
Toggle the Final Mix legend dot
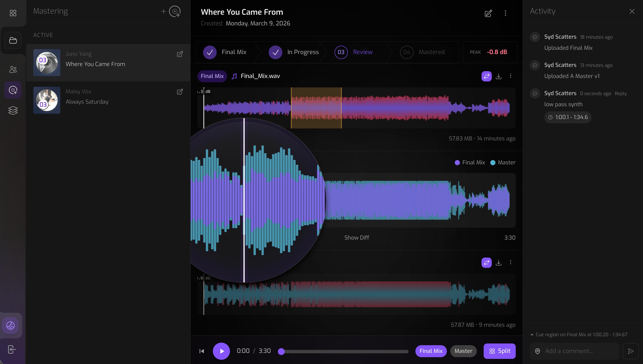(457, 162)
